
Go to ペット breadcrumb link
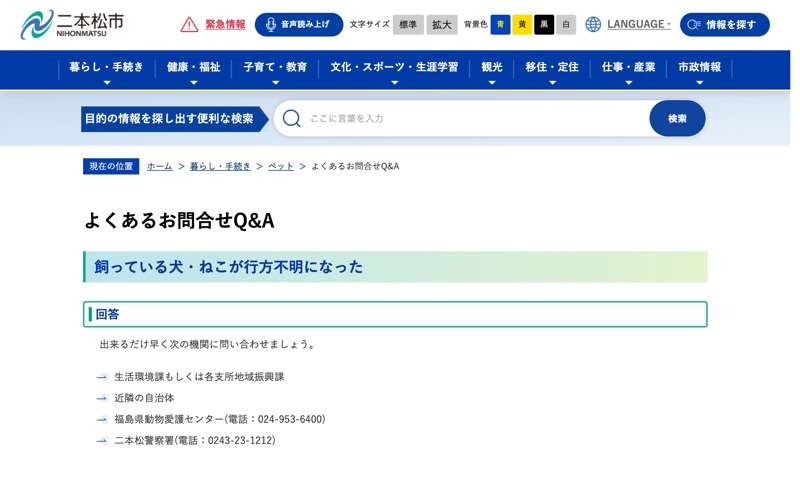pyautogui.click(x=281, y=166)
